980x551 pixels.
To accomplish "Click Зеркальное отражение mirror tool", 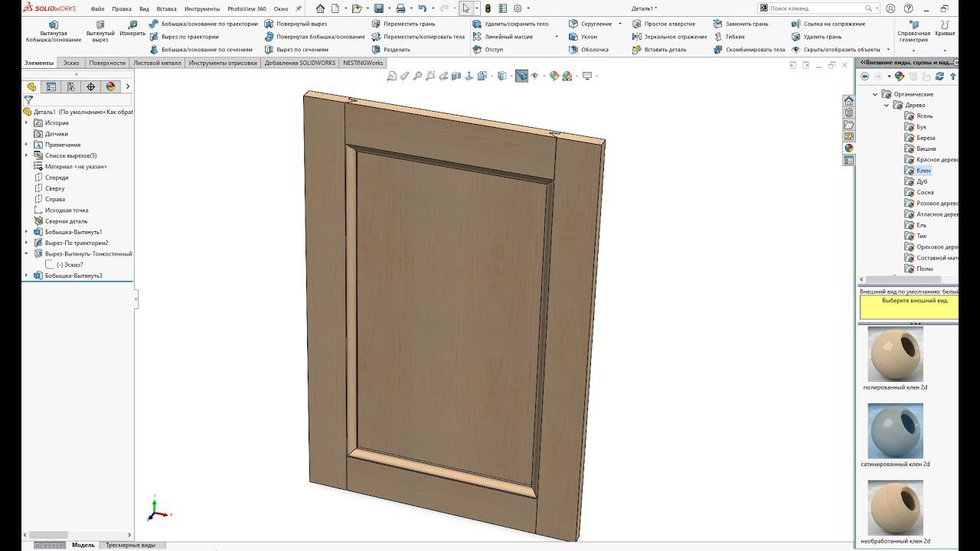I will pyautogui.click(x=669, y=37).
